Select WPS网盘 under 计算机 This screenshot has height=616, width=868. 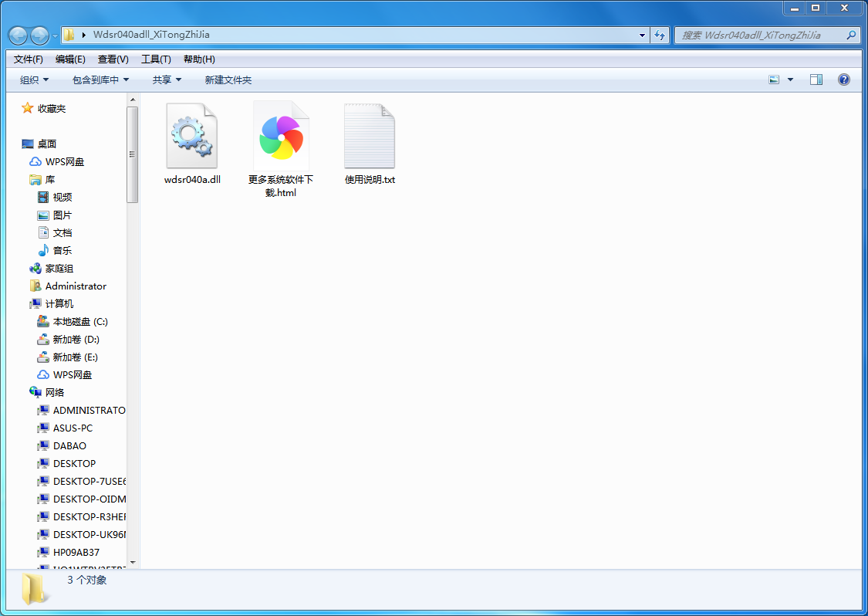point(65,374)
